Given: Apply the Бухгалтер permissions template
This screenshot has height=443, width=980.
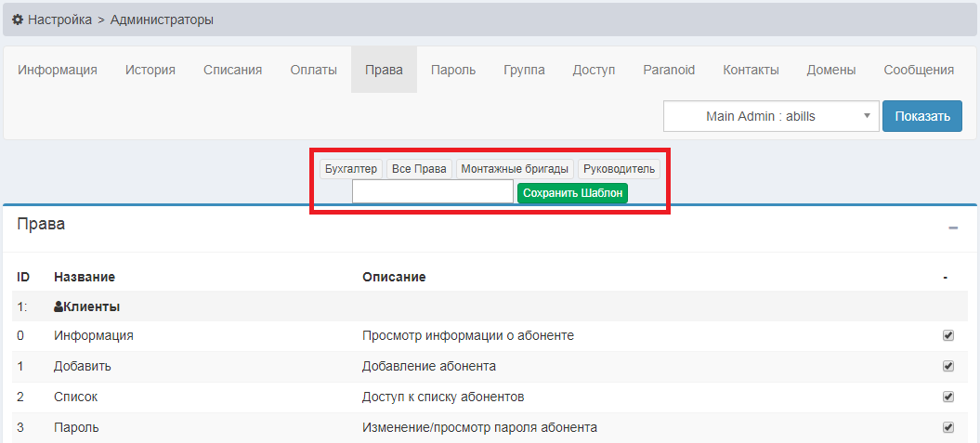Looking at the screenshot, I should [350, 169].
